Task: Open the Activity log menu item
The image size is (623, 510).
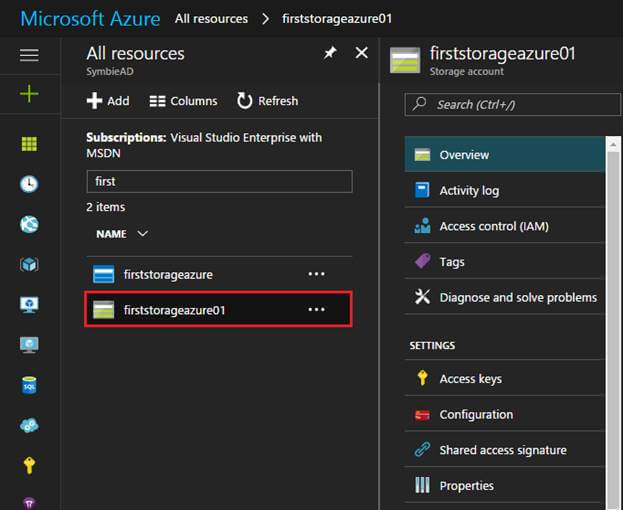Action: pos(505,190)
